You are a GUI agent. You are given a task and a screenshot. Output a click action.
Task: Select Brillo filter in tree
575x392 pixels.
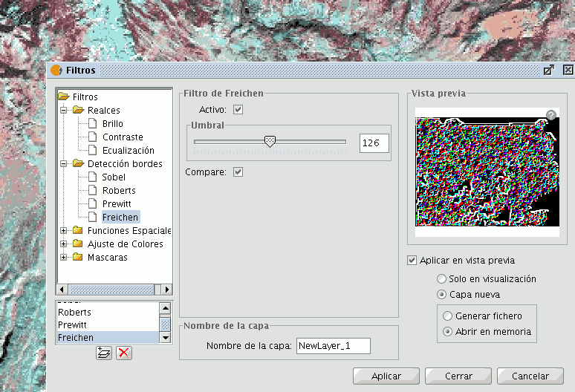tap(113, 123)
